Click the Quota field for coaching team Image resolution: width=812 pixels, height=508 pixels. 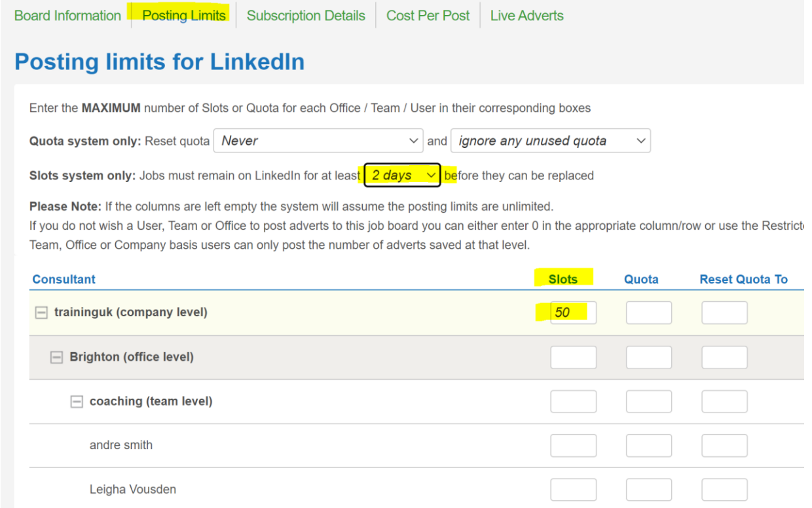click(x=648, y=401)
